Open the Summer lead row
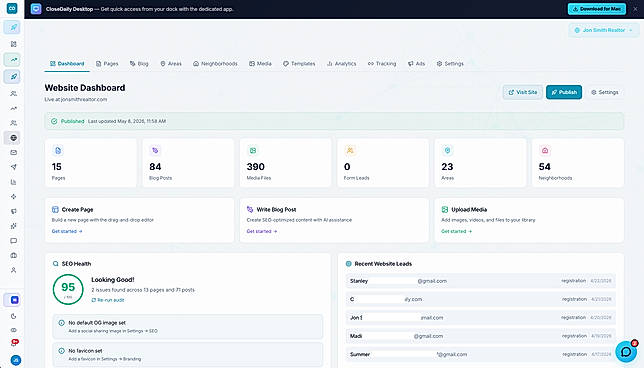644x368 pixels. [481, 354]
